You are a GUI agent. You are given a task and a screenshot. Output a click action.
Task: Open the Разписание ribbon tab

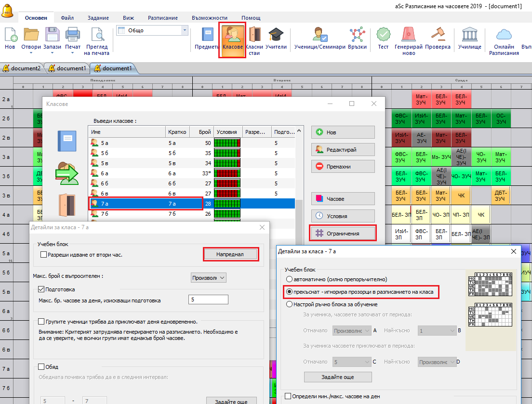162,18
